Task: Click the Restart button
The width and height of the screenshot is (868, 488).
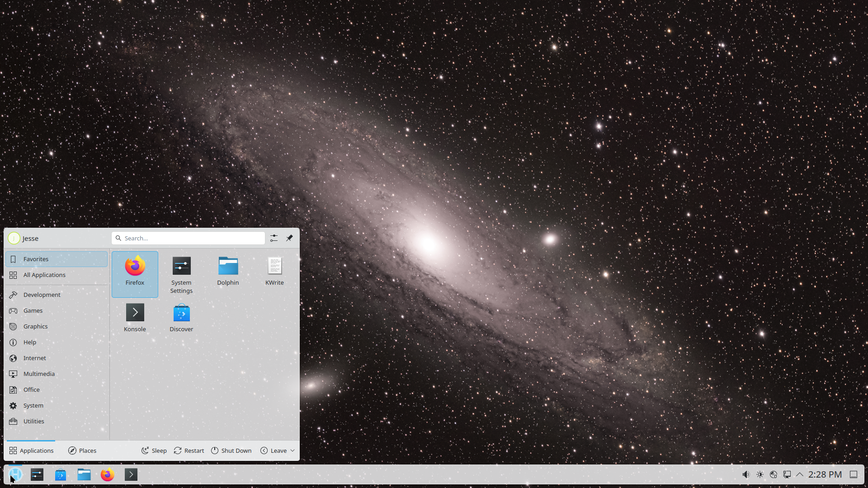Action: (x=189, y=450)
